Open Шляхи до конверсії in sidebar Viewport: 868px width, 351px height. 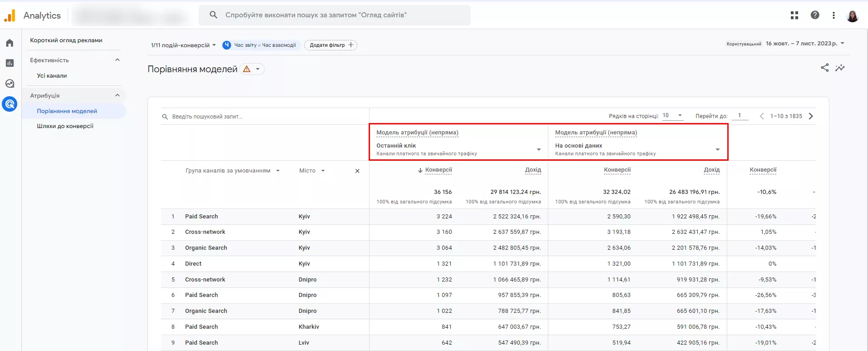65,126
